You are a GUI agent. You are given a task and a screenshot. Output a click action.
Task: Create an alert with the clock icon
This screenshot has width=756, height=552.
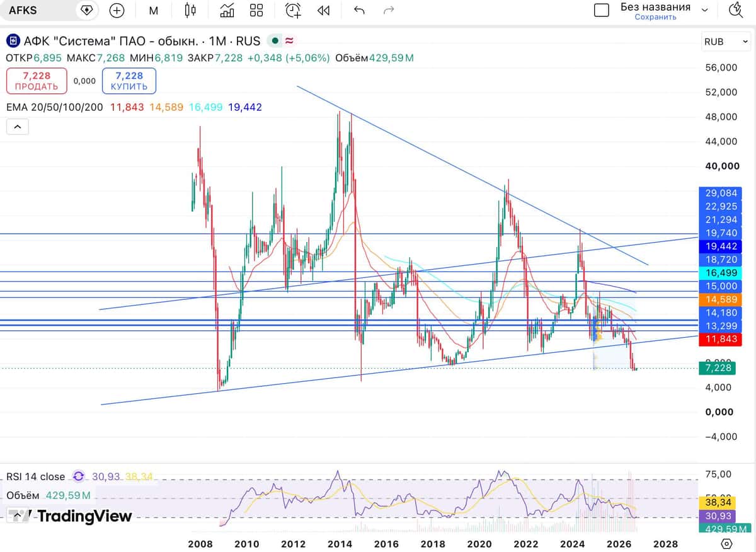coord(293,10)
